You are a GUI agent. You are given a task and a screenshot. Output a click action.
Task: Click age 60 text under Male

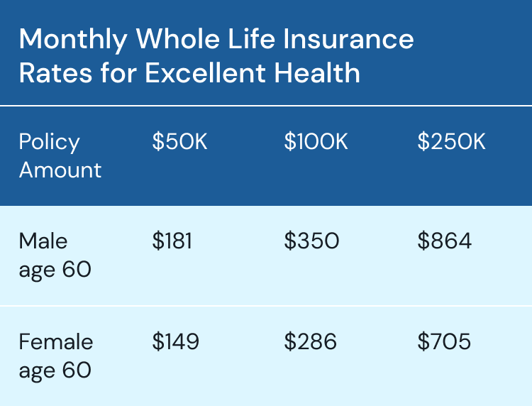click(55, 270)
